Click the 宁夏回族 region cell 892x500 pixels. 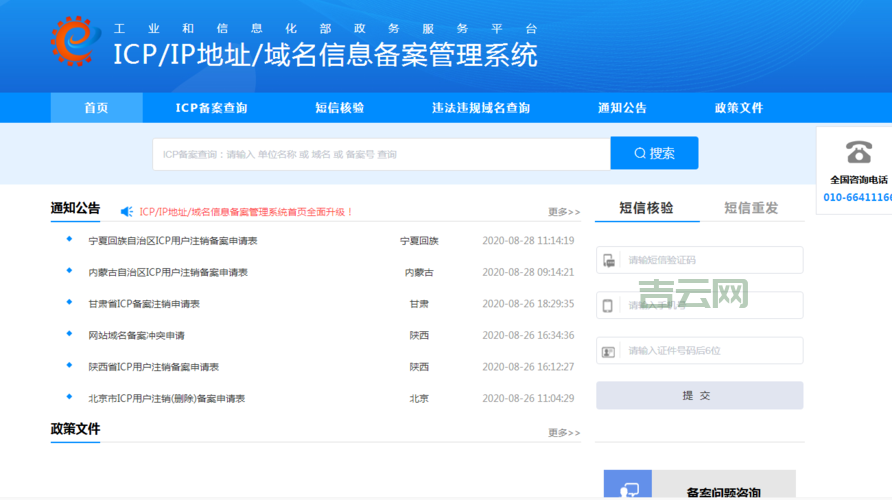point(419,241)
